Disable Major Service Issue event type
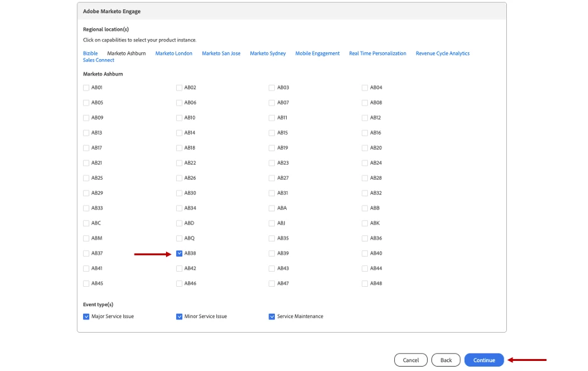 pyautogui.click(x=86, y=316)
